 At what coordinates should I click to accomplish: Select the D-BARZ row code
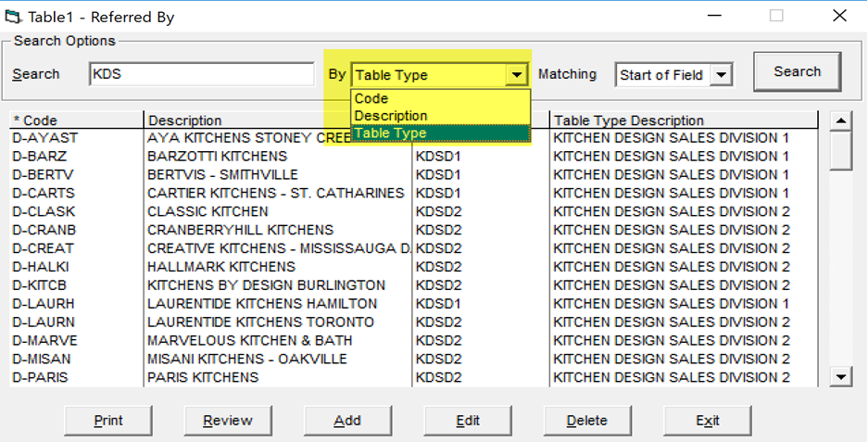pos(39,157)
